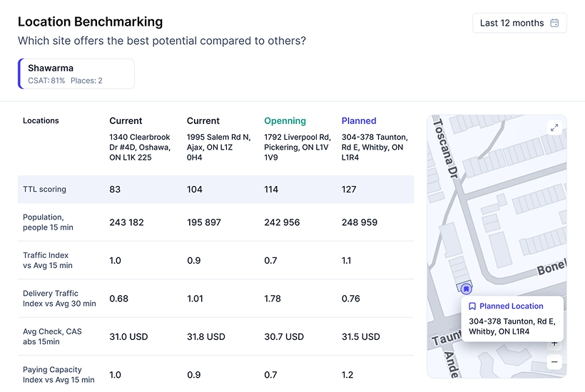The height and width of the screenshot is (392, 585).
Task: Expand the map to fullscreen
Action: 554,128
